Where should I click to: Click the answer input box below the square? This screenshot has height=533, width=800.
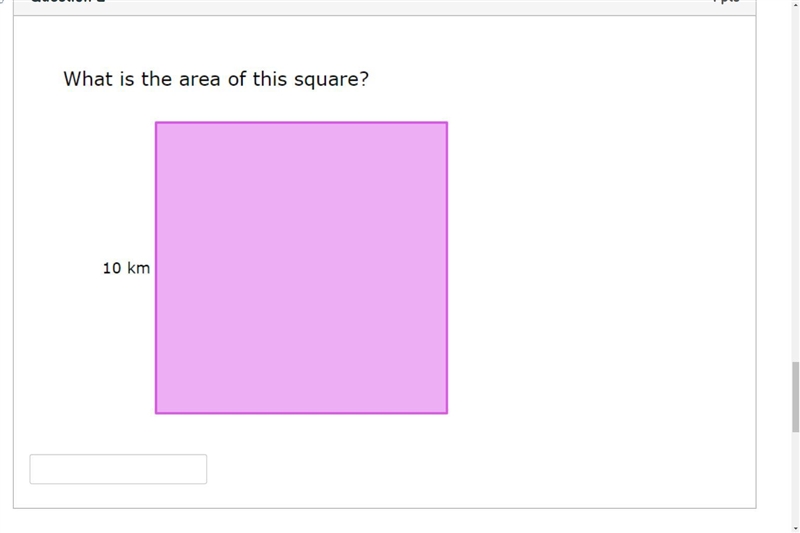click(x=118, y=469)
